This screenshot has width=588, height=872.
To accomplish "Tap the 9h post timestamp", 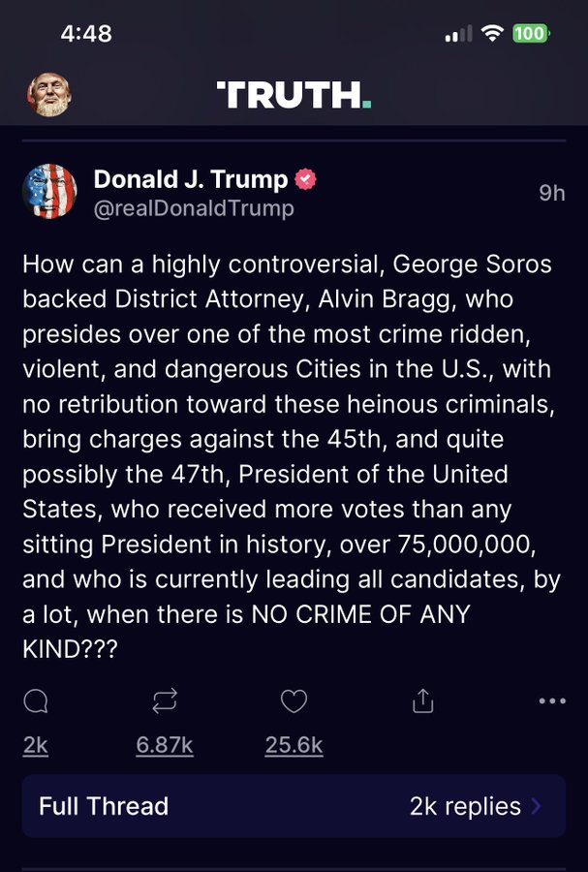I will click(x=551, y=193).
